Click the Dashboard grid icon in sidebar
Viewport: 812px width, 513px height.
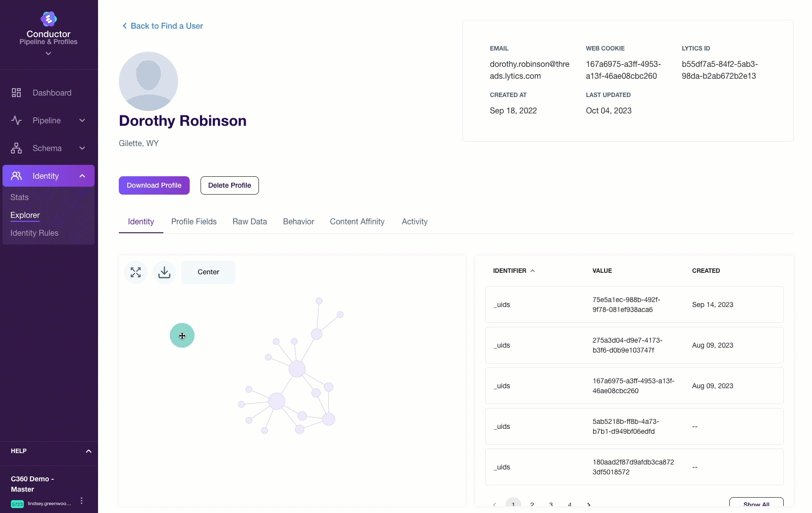click(x=16, y=93)
